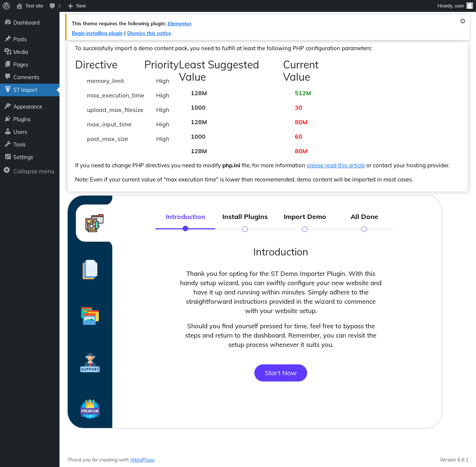
Task: Click Begin installing plugin link
Action: click(x=97, y=33)
